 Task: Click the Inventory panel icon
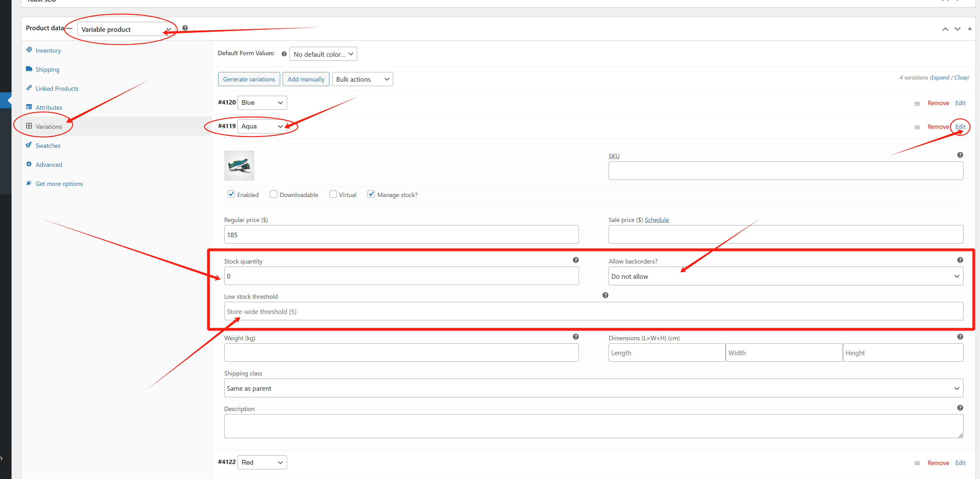(x=29, y=50)
